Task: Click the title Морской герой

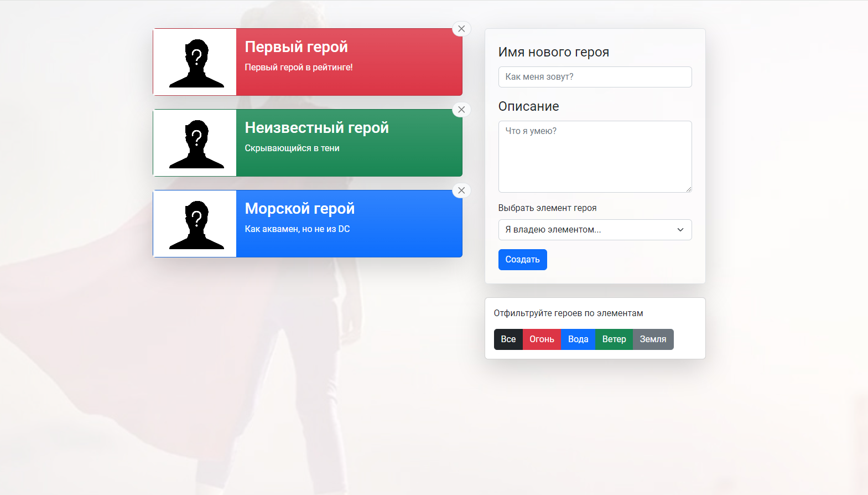Action: point(299,209)
